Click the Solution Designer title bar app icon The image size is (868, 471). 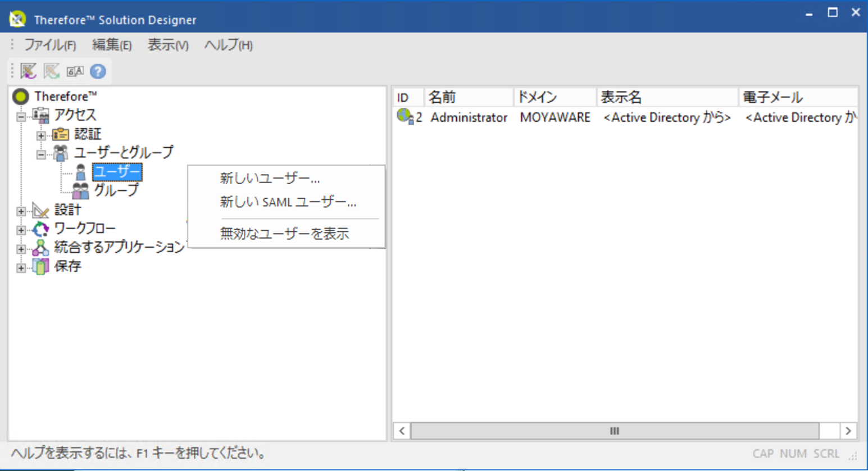click(17, 19)
